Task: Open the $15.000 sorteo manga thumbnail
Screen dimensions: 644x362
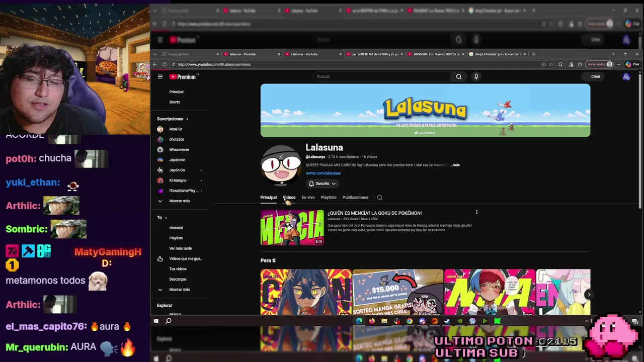Action: (x=397, y=292)
